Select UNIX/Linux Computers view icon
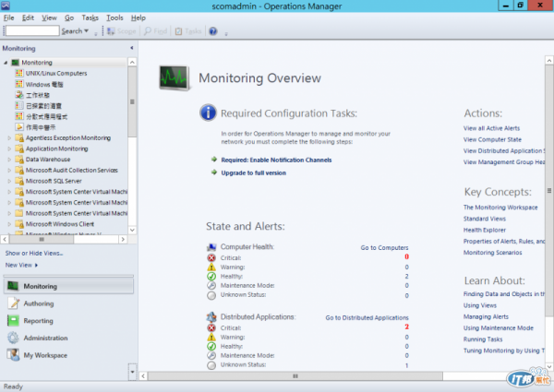Image resolution: width=554 pixels, height=392 pixels. tap(19, 73)
